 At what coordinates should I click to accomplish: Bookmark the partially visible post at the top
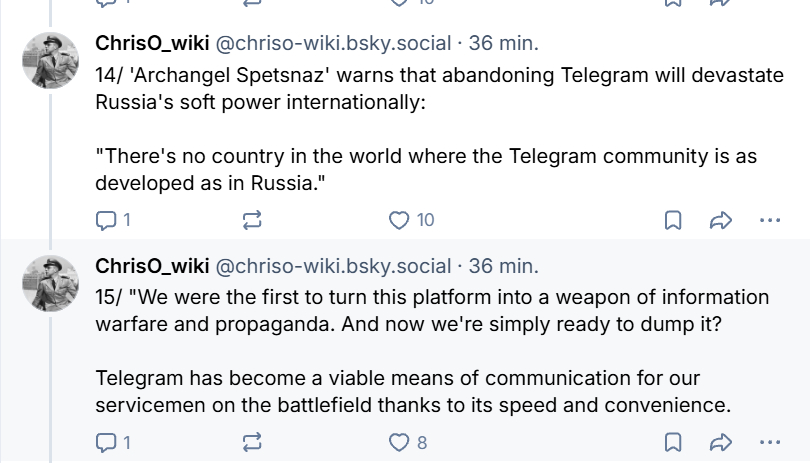(x=673, y=3)
